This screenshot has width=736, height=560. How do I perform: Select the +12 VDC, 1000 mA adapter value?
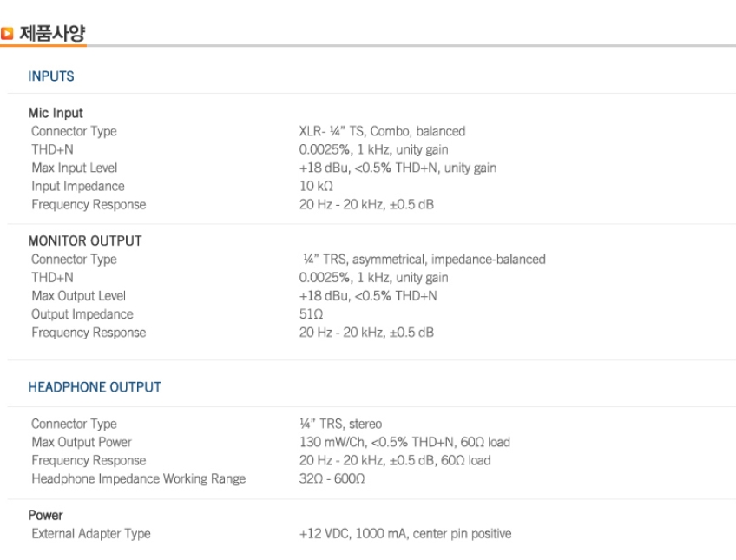click(x=404, y=533)
